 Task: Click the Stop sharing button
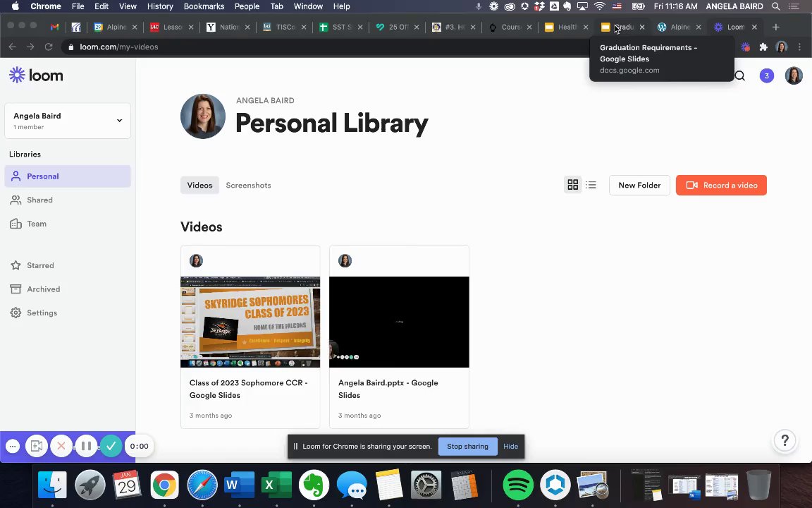pos(467,447)
